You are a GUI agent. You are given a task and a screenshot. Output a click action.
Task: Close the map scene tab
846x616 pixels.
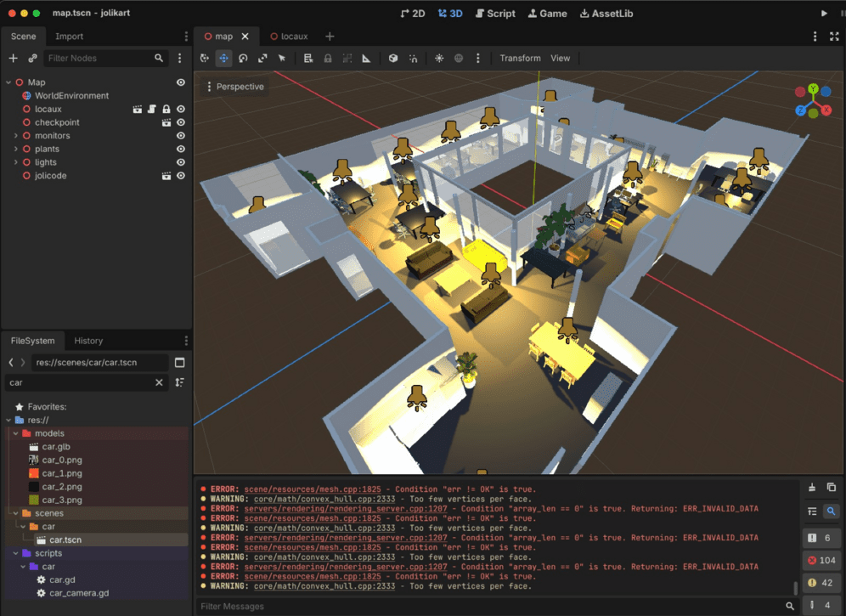pos(245,37)
